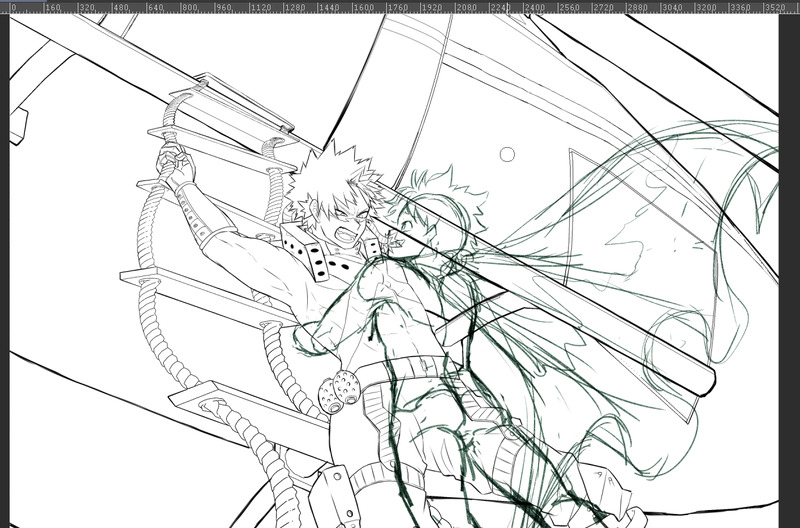
Task: Click the small circle drawn on the canvas
Action: tap(507, 155)
